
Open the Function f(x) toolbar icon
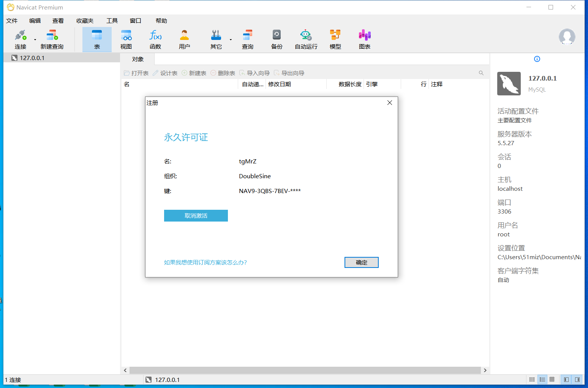tap(155, 39)
